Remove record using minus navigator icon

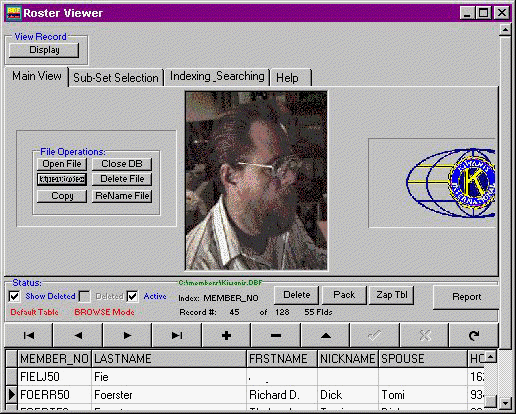pyautogui.click(x=276, y=335)
